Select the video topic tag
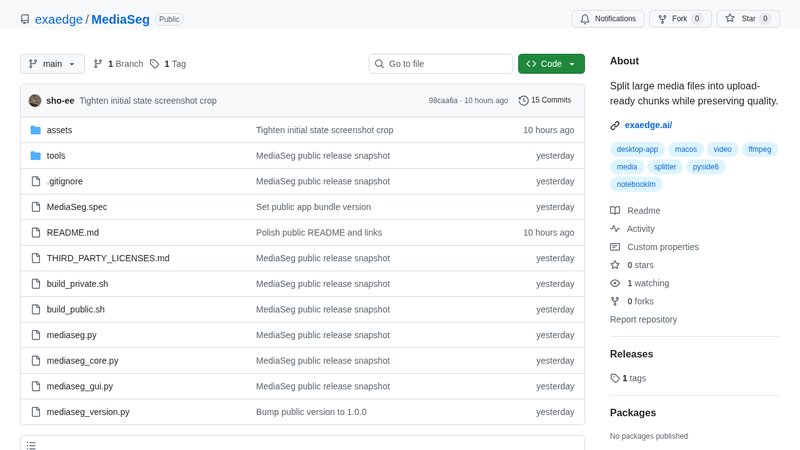This screenshot has height=450, width=800. coord(722,149)
